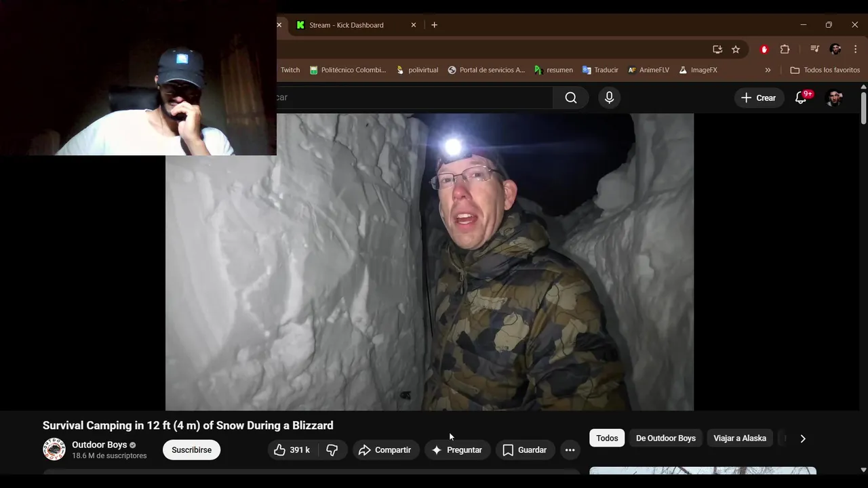Open the Politécnico Colombi... bookmark
Viewport: 868px width, 488px height.
[x=347, y=70]
